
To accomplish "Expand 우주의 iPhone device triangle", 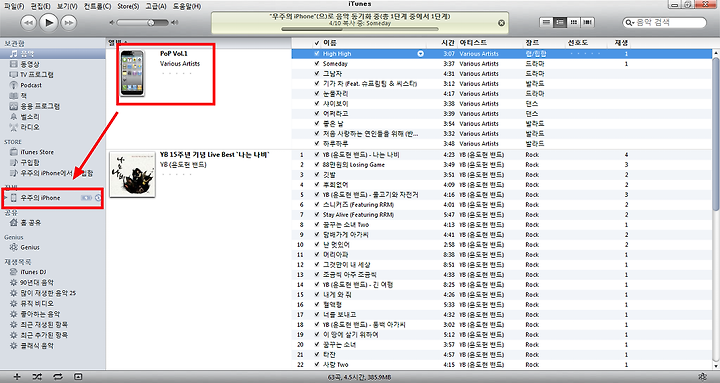I will point(6,198).
